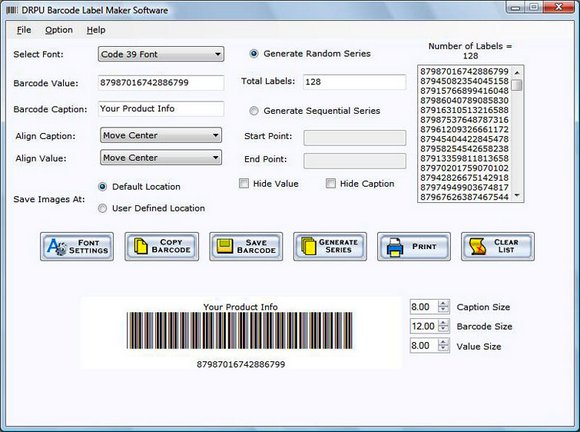Enable the Hide Value checkbox

coord(244,183)
